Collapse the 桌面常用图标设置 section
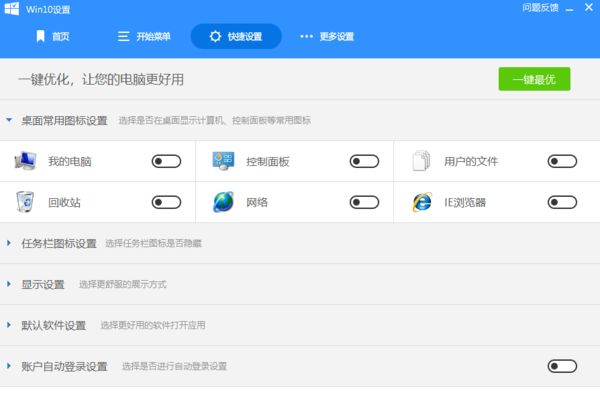Viewport: 600px width, 393px height. (9, 120)
